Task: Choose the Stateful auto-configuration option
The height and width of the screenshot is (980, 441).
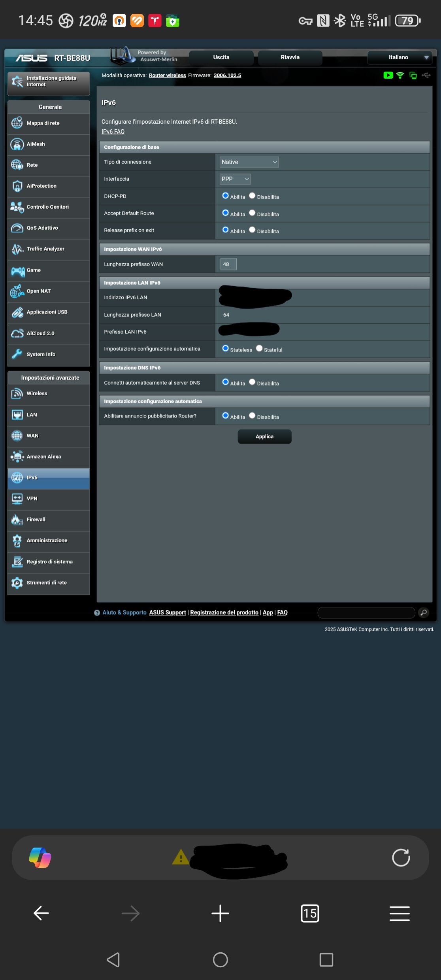Action: (259, 348)
